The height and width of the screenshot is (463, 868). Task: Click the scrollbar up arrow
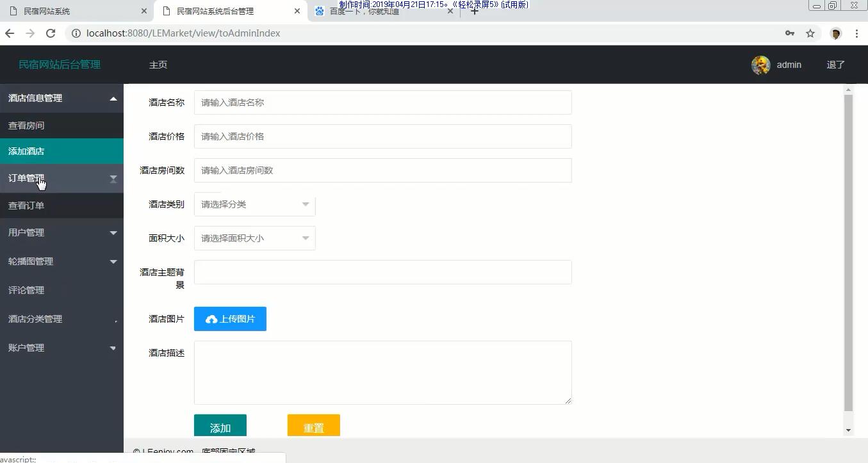point(848,89)
